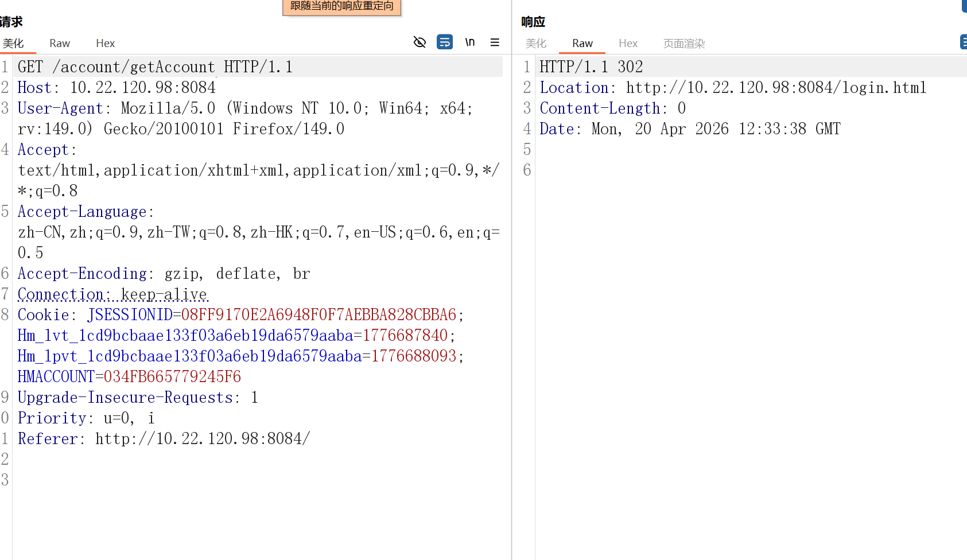Click the Priority: u=0, i header
The height and width of the screenshot is (560, 967).
click(x=86, y=418)
